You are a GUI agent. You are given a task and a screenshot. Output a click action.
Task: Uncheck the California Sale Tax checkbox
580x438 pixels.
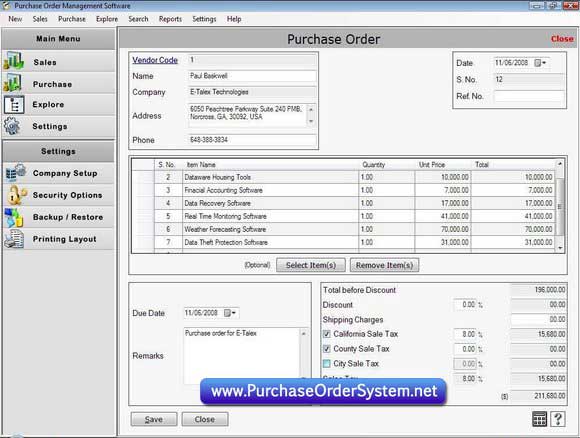pos(327,334)
